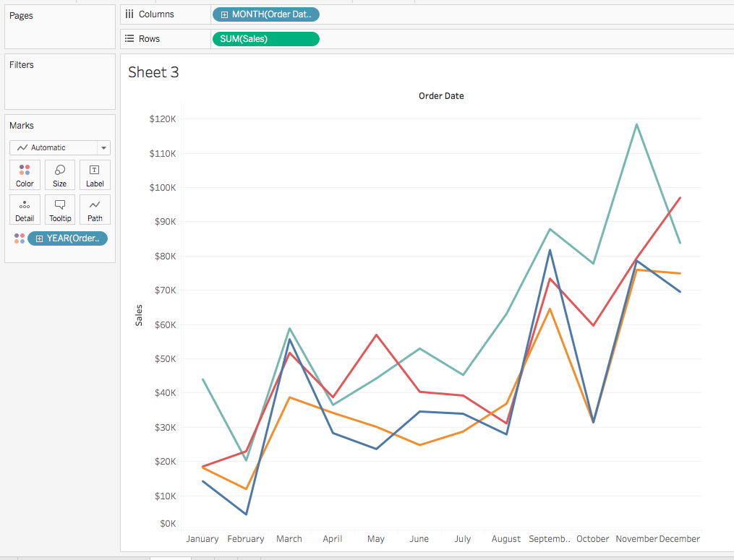This screenshot has height=560, width=734.
Task: Click the Order Date column header
Action: coord(441,95)
